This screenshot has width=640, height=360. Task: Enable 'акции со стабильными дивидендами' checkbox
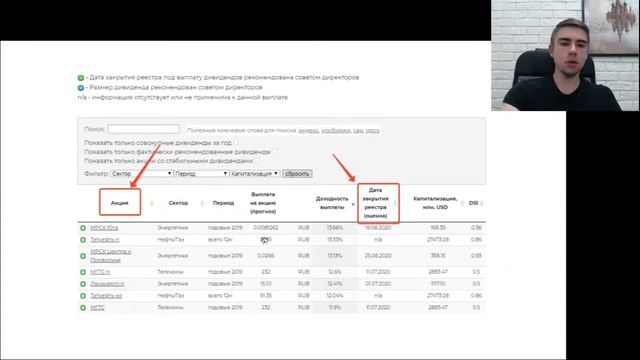click(x=257, y=161)
